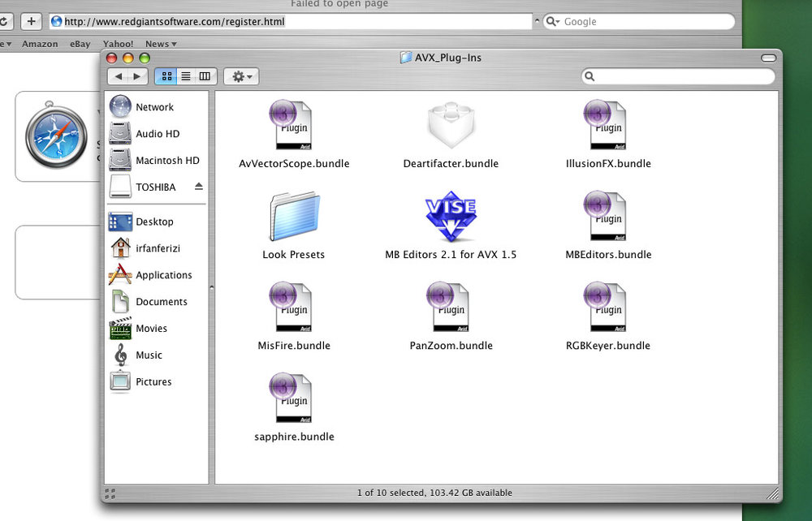
Task: Click the Finder forward arrow
Action: (x=138, y=76)
